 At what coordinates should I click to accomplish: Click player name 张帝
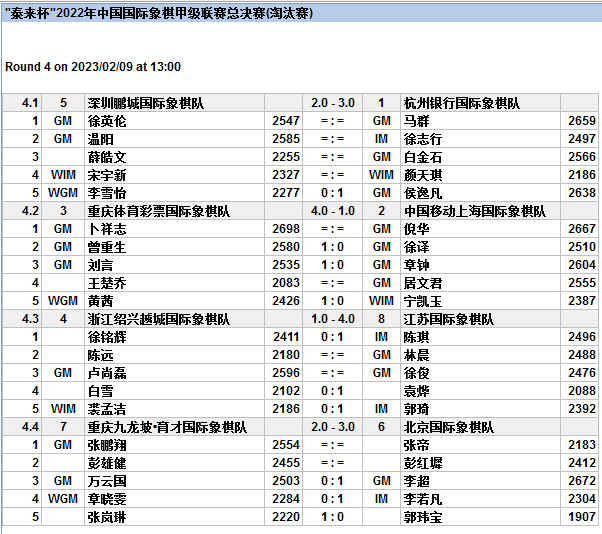click(416, 445)
